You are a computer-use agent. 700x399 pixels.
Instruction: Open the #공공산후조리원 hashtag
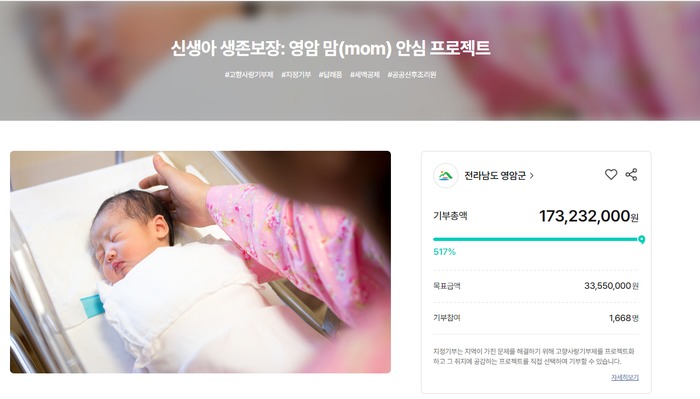pos(412,75)
